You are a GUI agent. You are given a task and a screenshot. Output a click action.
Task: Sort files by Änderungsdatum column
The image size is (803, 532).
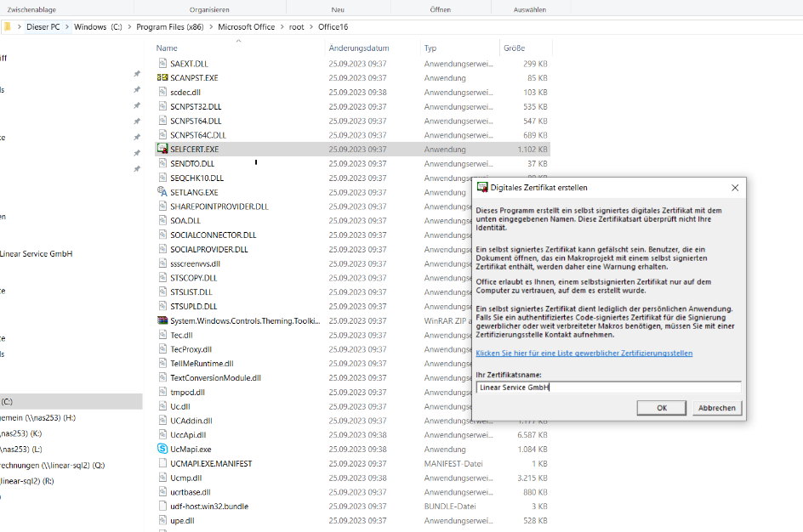click(x=358, y=48)
